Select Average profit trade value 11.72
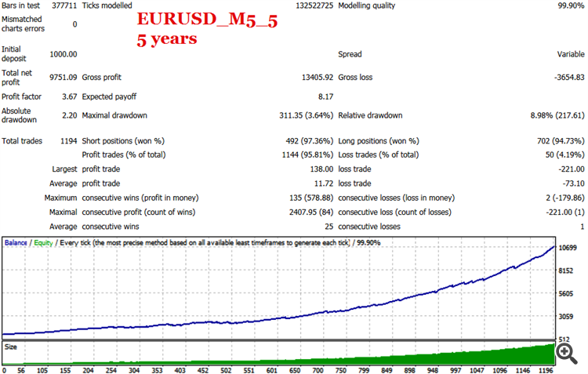 [x=324, y=183]
